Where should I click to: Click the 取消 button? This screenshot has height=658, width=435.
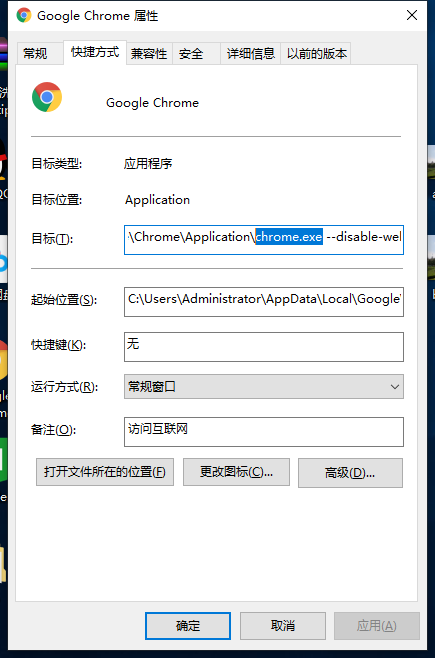tap(283, 626)
